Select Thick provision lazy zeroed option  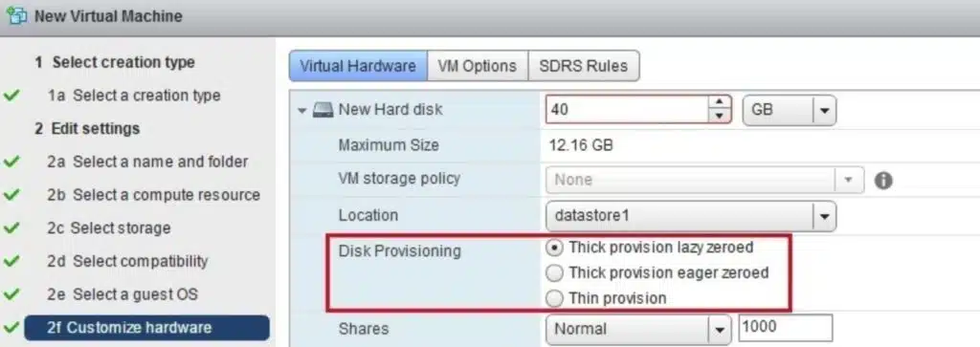tap(553, 248)
